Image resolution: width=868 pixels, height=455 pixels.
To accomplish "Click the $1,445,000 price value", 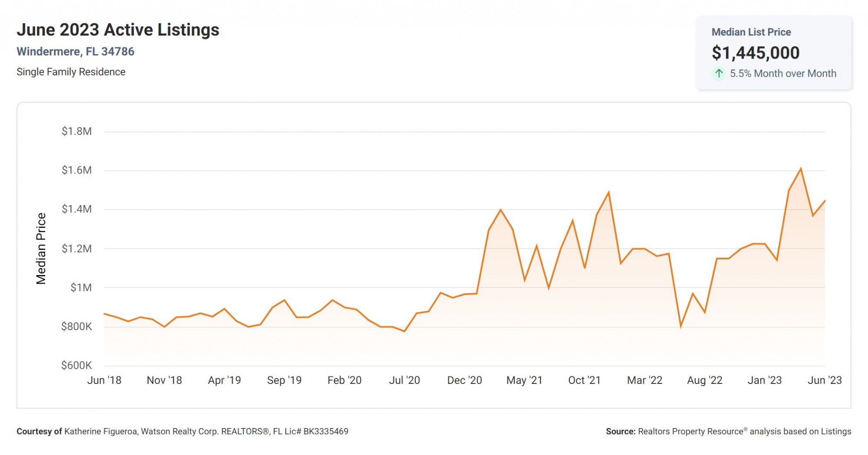I will pyautogui.click(x=755, y=53).
